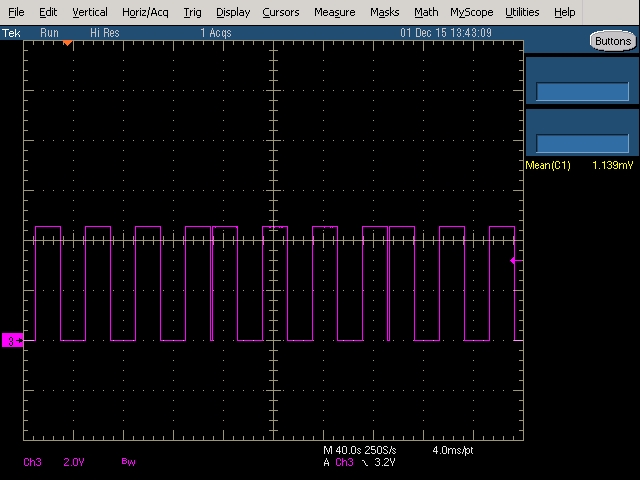Open the Display menu
Viewport: 640px width, 480px height.
click(233, 12)
